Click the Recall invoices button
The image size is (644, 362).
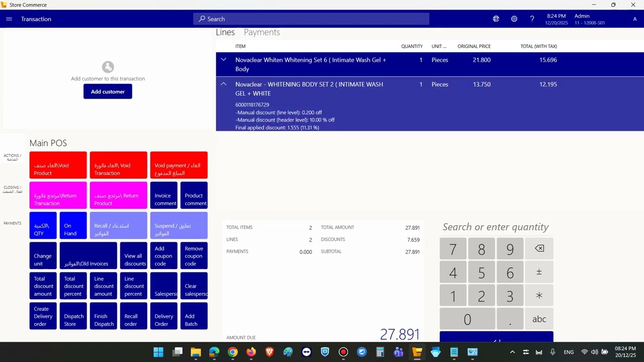[118, 226]
